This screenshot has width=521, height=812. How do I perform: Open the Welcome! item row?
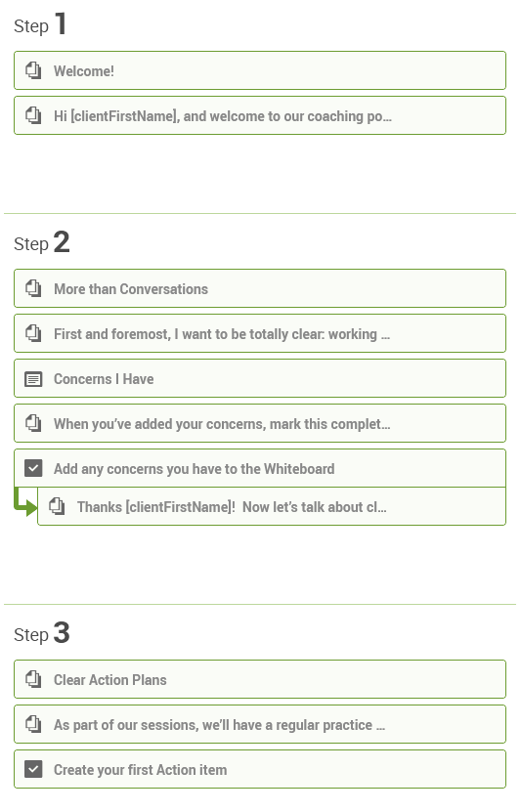(x=260, y=70)
